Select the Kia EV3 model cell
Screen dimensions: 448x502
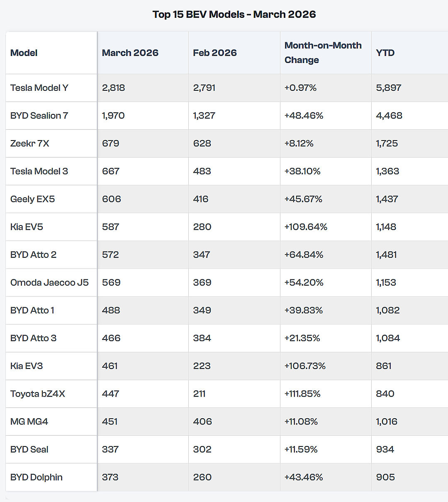(51, 366)
